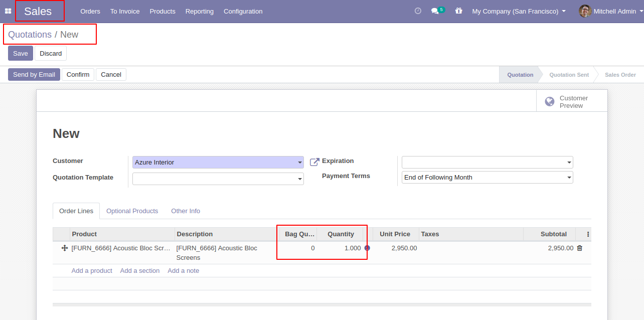Click the Customer Preview button
The height and width of the screenshot is (320, 644).
coord(572,102)
